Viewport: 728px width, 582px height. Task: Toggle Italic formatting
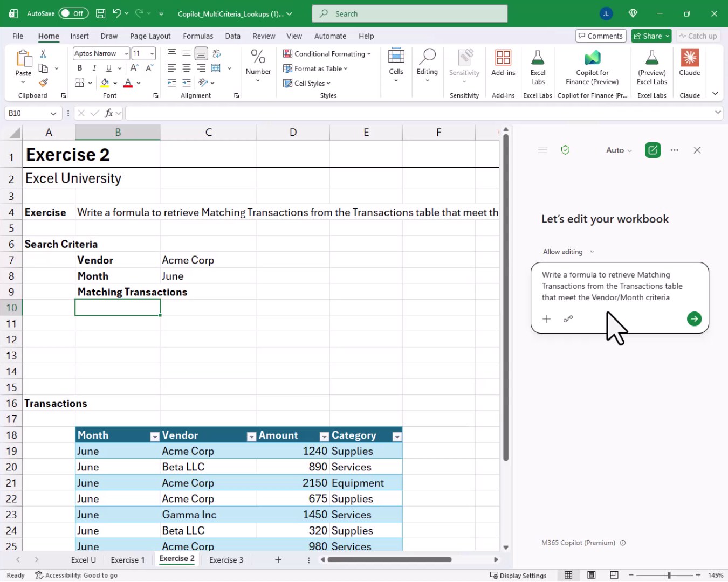point(94,68)
